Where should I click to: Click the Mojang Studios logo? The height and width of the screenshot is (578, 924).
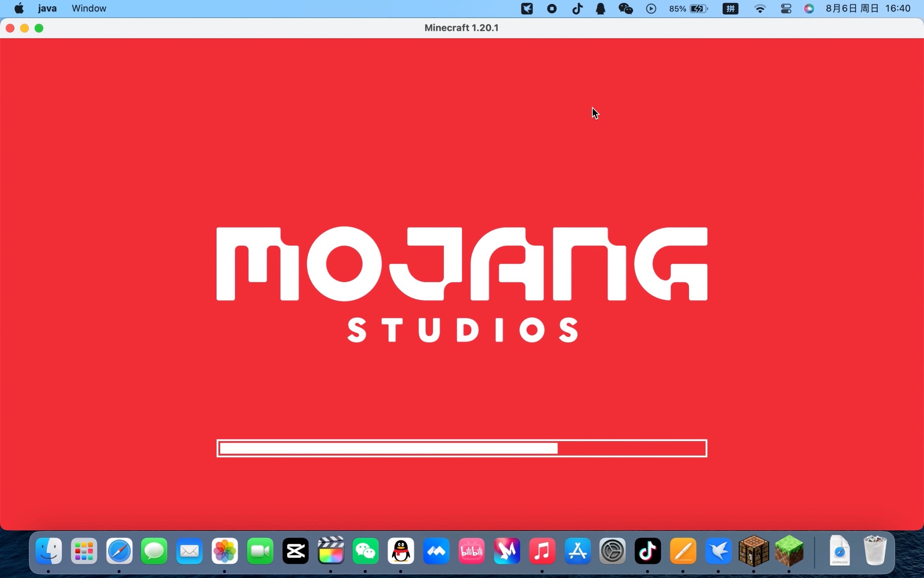462,285
